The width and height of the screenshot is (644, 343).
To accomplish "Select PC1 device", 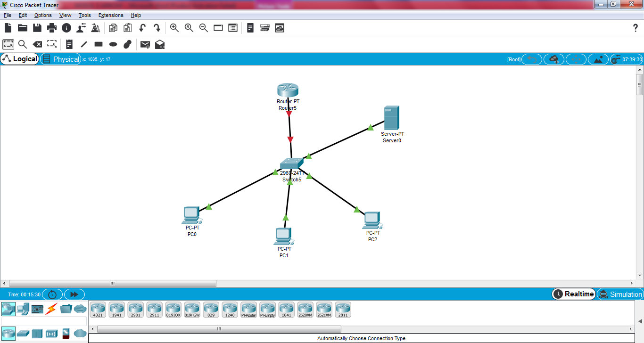I will 284,236.
